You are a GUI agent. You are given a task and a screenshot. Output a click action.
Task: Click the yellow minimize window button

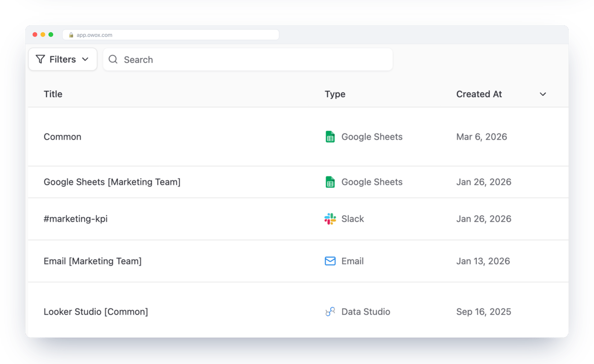(x=43, y=35)
